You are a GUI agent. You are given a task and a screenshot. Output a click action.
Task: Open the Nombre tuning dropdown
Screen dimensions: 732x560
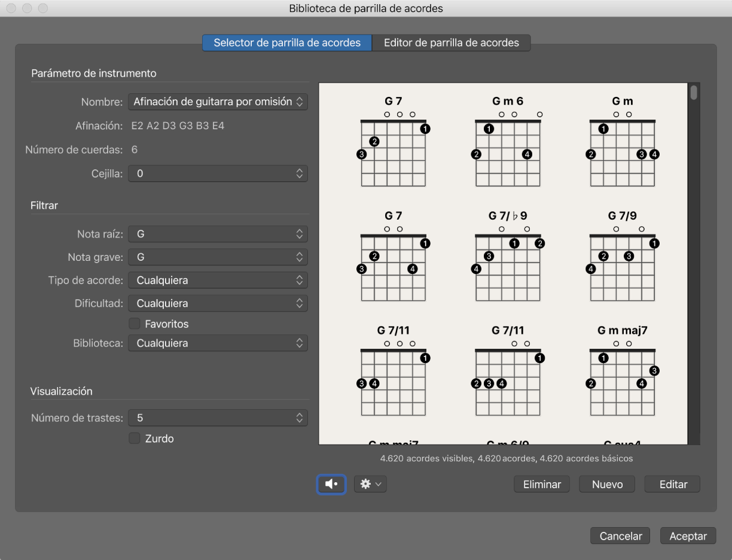tap(218, 102)
